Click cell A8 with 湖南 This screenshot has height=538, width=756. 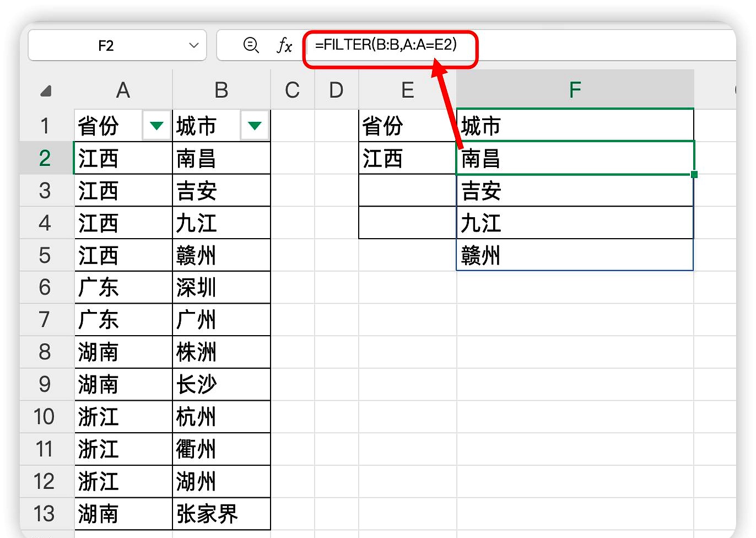[x=123, y=352]
